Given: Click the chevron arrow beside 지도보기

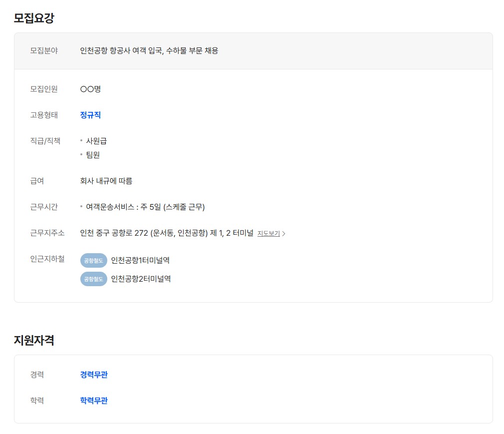Looking at the screenshot, I should point(284,233).
